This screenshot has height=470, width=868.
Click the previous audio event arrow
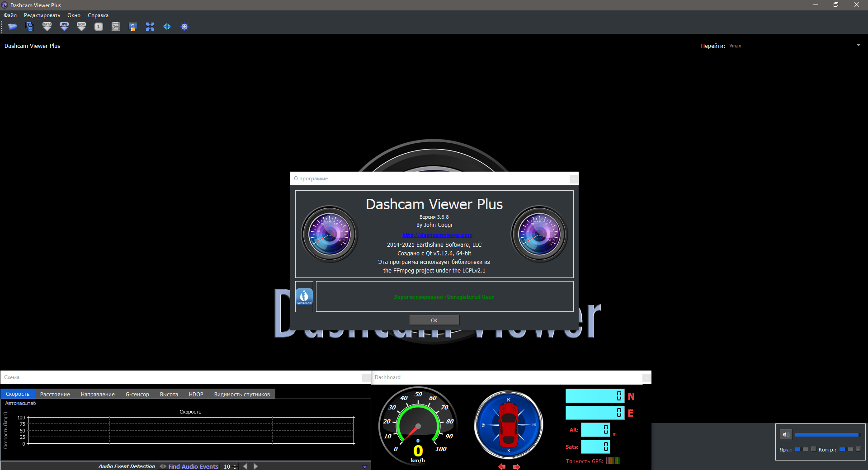pyautogui.click(x=245, y=466)
